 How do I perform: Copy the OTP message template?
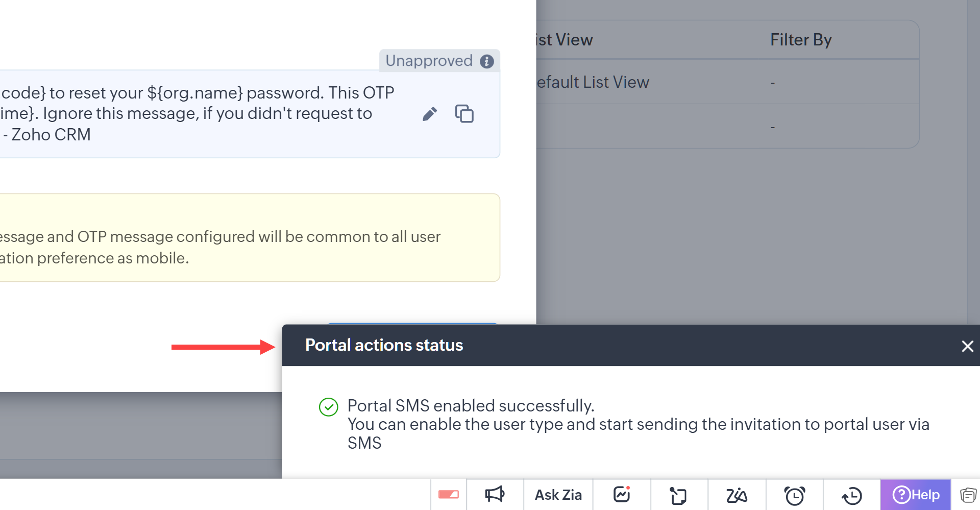[x=464, y=113]
